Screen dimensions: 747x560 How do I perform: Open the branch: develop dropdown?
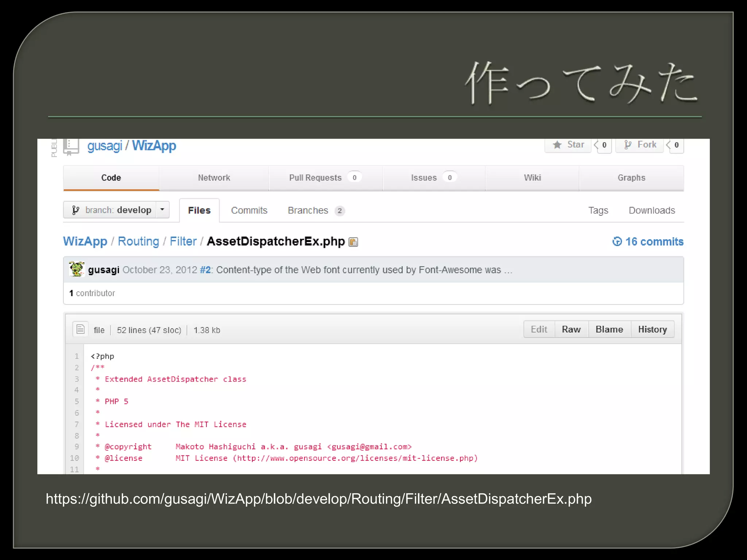[116, 210]
